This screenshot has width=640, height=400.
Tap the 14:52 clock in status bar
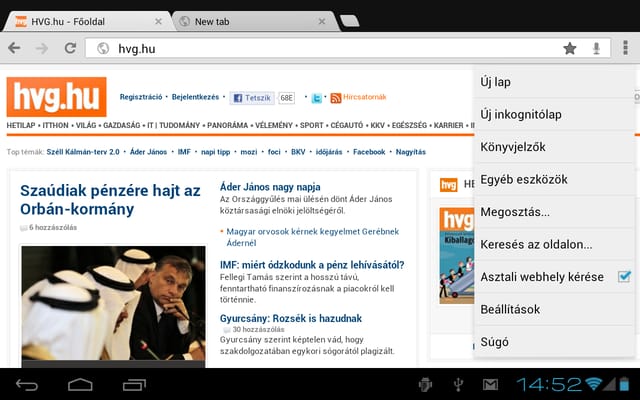[x=549, y=384]
